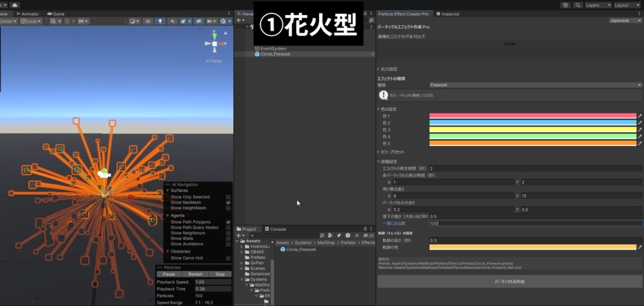644x306 pixels.
Task: Open the Layout dropdown
Action: [x=627, y=5]
